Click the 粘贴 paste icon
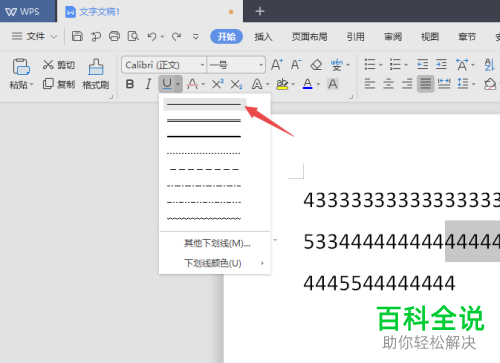 [21, 67]
